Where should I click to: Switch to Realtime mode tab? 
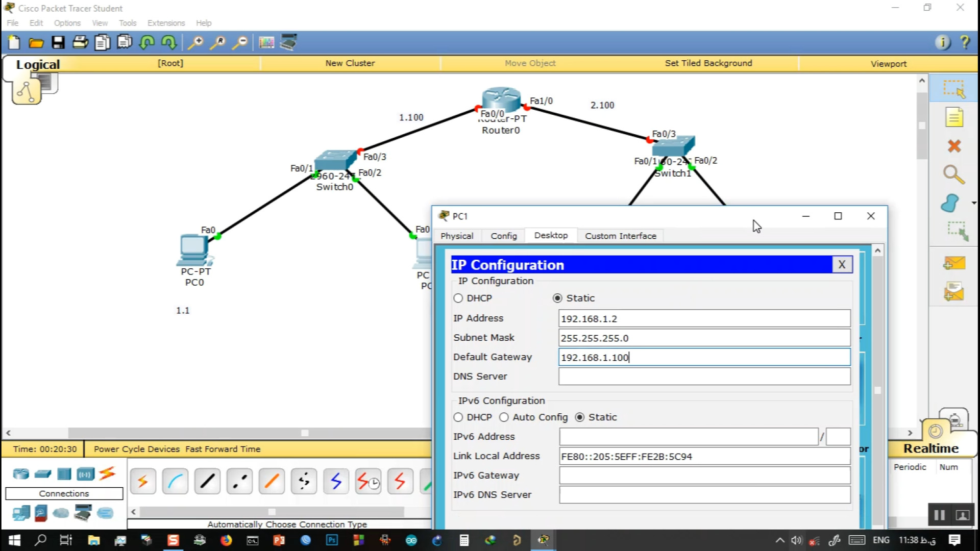click(x=932, y=448)
